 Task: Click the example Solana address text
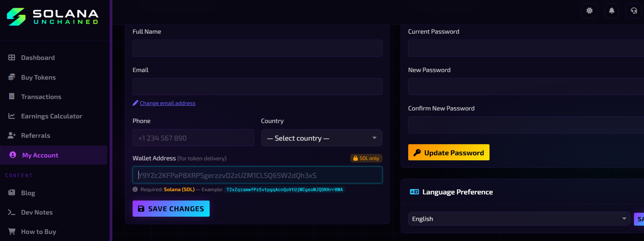[285, 189]
